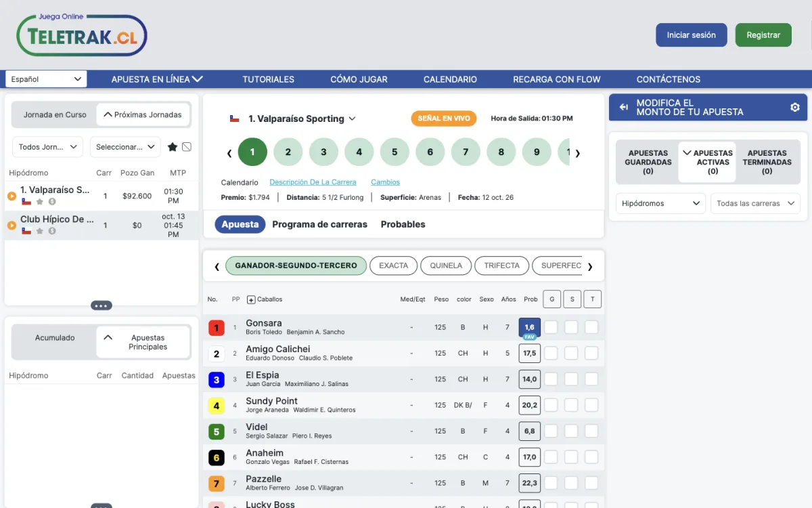The height and width of the screenshot is (508, 812).
Task: Check Ganador box for Gonsara
Action: click(x=551, y=327)
